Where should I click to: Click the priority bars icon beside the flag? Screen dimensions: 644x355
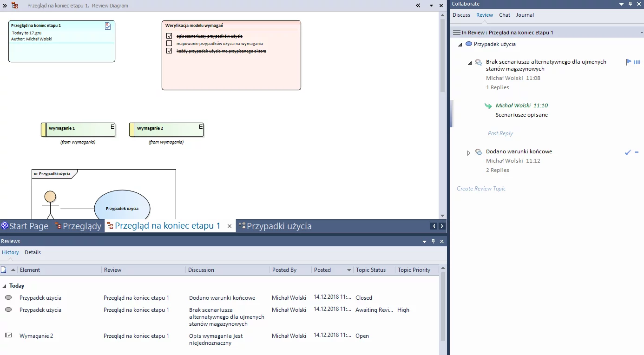pyautogui.click(x=637, y=61)
